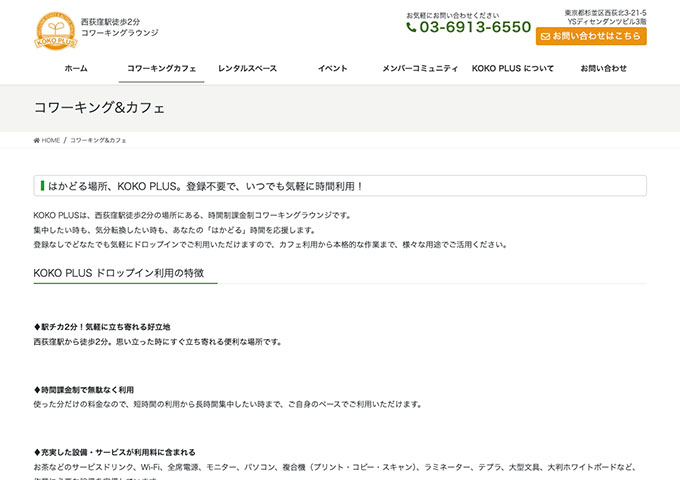
Task: Click the home icon in breadcrumb
Action: [x=37, y=140]
